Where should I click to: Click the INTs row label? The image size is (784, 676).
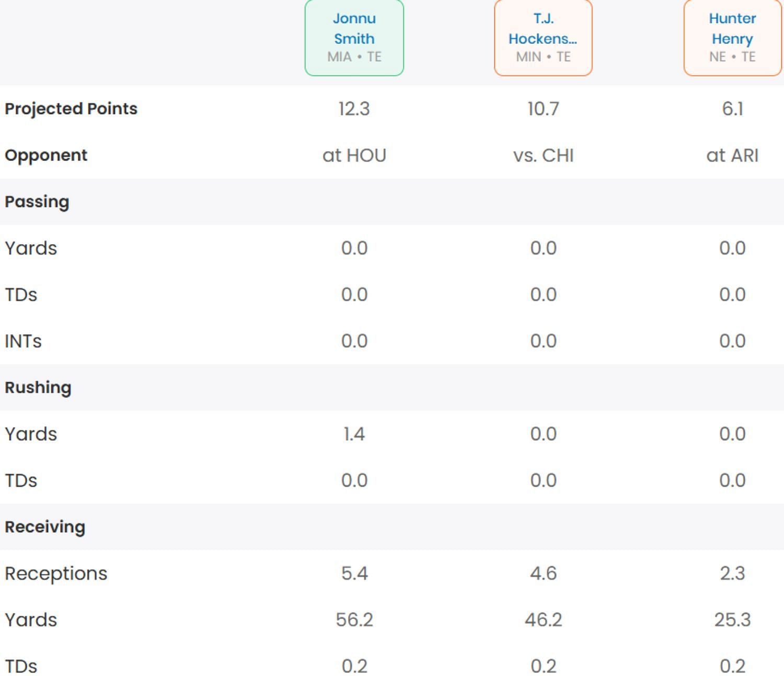point(23,341)
